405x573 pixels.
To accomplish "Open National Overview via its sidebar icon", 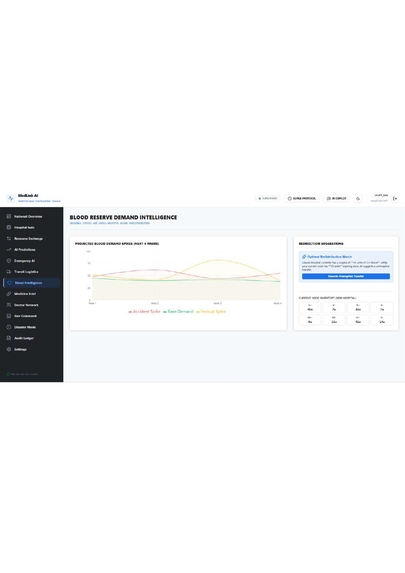I will [x=9, y=216].
